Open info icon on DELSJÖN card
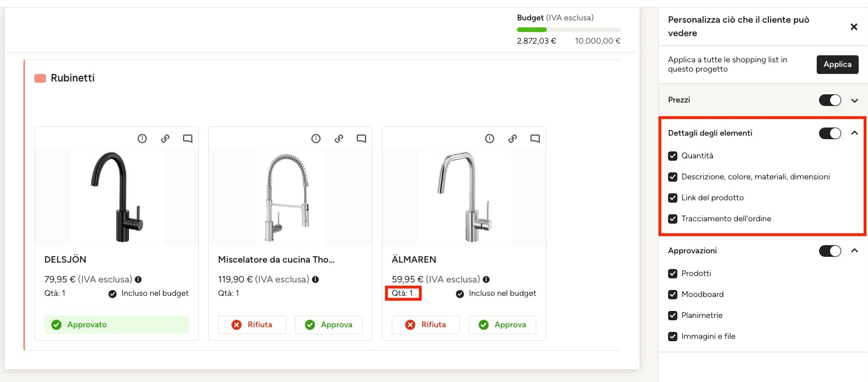 (x=142, y=139)
